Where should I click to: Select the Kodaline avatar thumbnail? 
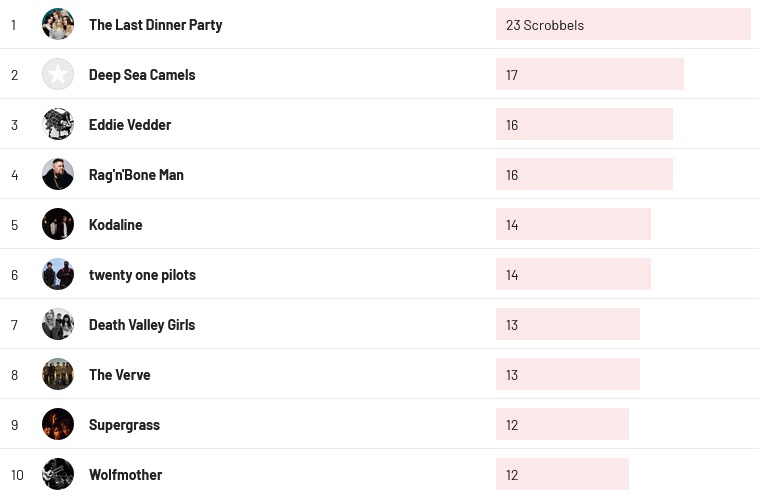point(58,224)
